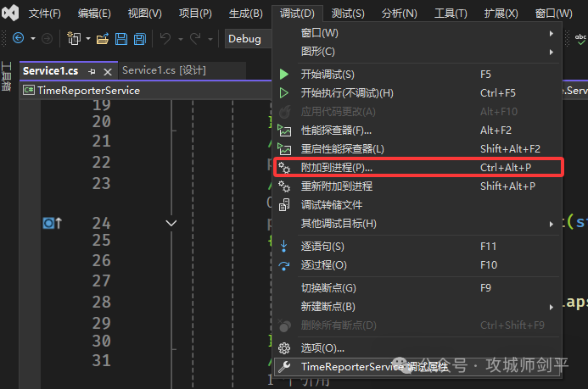The width and height of the screenshot is (588, 389).
Task: Expand the 图形(C) submenu
Action: 551,52
